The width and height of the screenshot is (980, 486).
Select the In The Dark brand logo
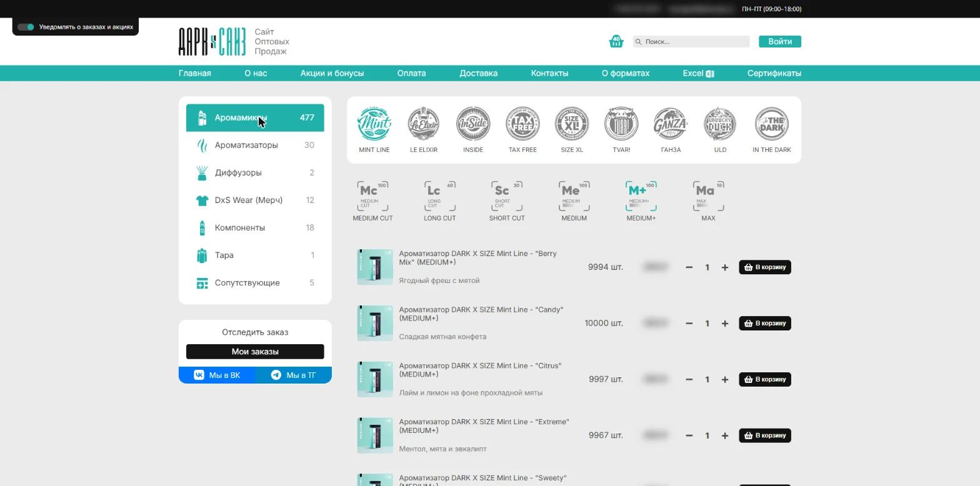772,124
